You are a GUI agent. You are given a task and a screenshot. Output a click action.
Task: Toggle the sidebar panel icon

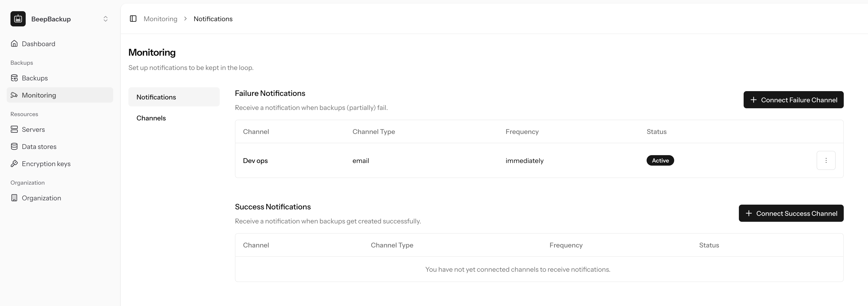click(133, 19)
